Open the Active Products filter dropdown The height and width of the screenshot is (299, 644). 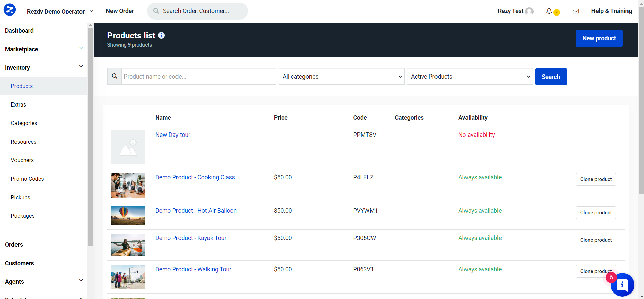pos(470,77)
